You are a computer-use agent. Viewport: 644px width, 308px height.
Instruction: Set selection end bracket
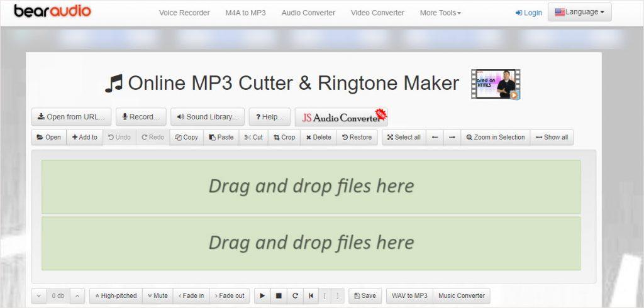pyautogui.click(x=337, y=295)
